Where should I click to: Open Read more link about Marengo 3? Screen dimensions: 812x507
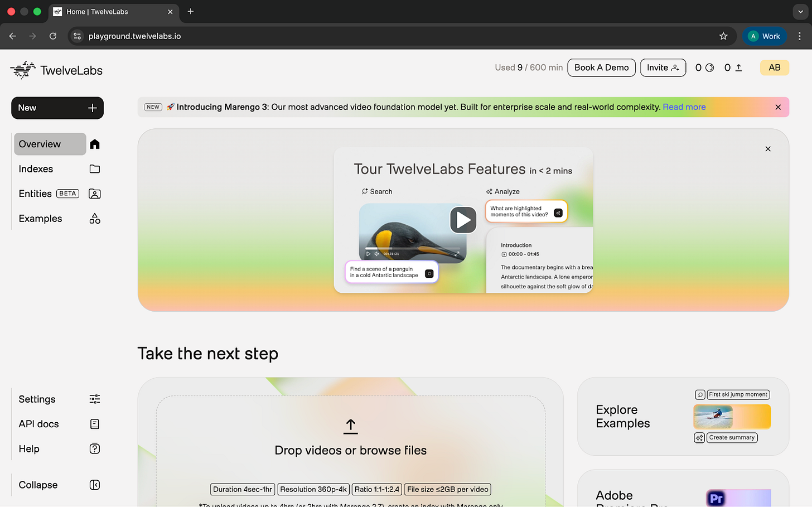coord(684,107)
